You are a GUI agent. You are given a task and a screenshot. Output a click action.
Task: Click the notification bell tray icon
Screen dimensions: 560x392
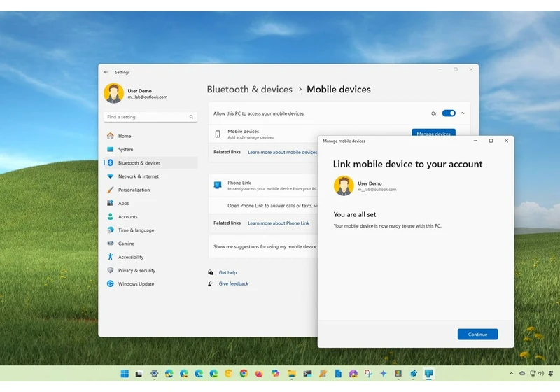pos(551,373)
